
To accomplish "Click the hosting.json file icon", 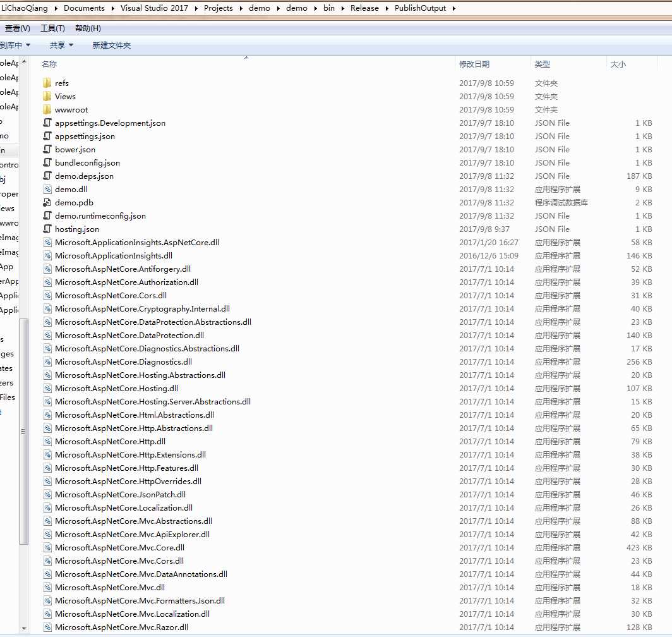I will [47, 229].
